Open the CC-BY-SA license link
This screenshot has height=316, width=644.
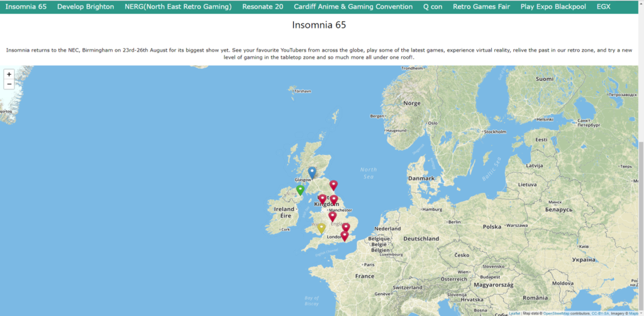click(x=600, y=313)
